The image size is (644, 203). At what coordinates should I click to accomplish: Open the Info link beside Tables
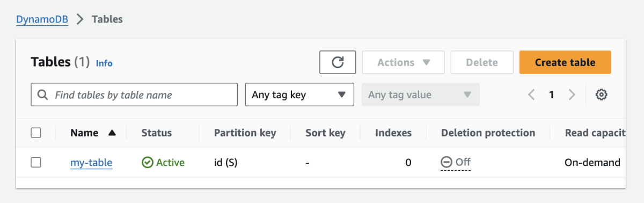point(104,63)
